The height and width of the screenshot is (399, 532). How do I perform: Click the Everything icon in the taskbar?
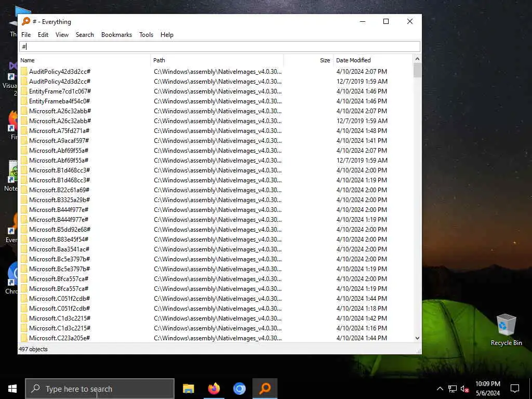tap(265, 389)
